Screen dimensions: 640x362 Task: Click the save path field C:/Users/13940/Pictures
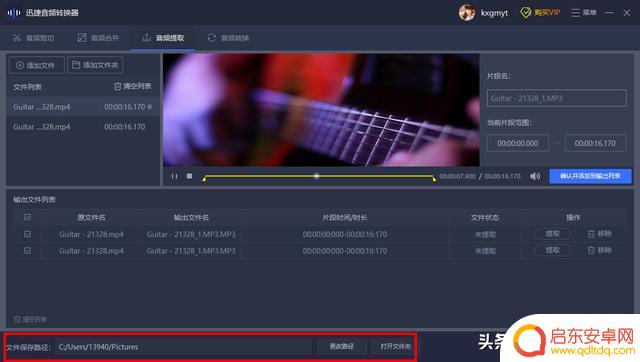[184, 347]
